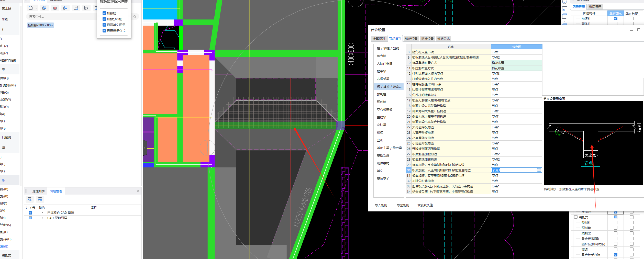Screen dimensions: 644x259
Task: Click the search magnifier icon
Action: pos(135,17)
